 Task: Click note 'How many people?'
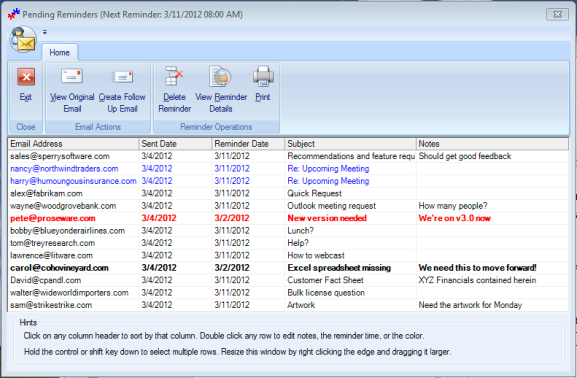tap(453, 206)
